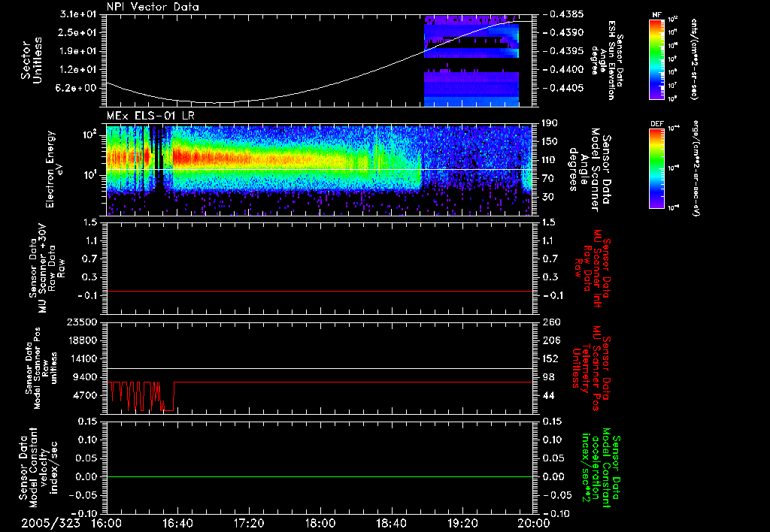Click the '20:00' end time label

(x=534, y=523)
